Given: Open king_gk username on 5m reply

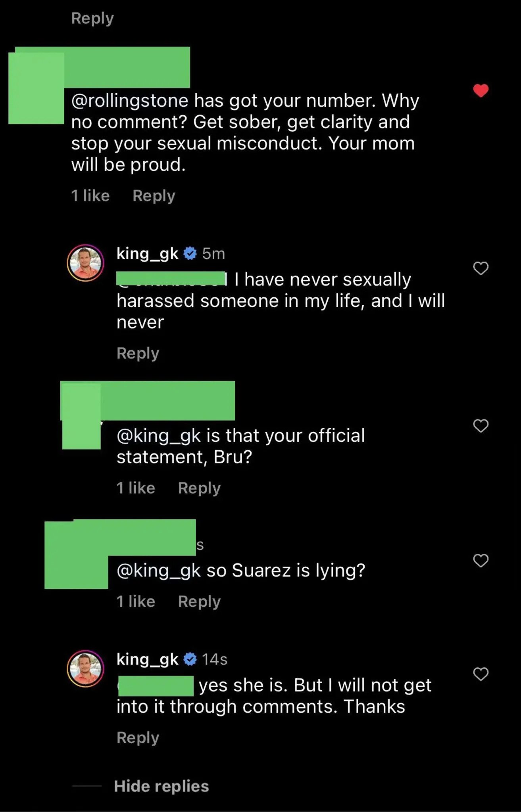Looking at the screenshot, I should [147, 254].
